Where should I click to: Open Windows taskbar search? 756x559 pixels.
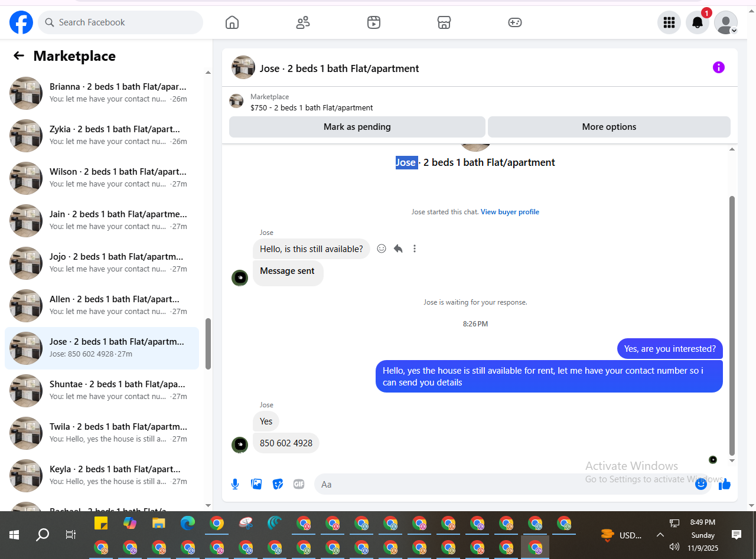(x=43, y=535)
